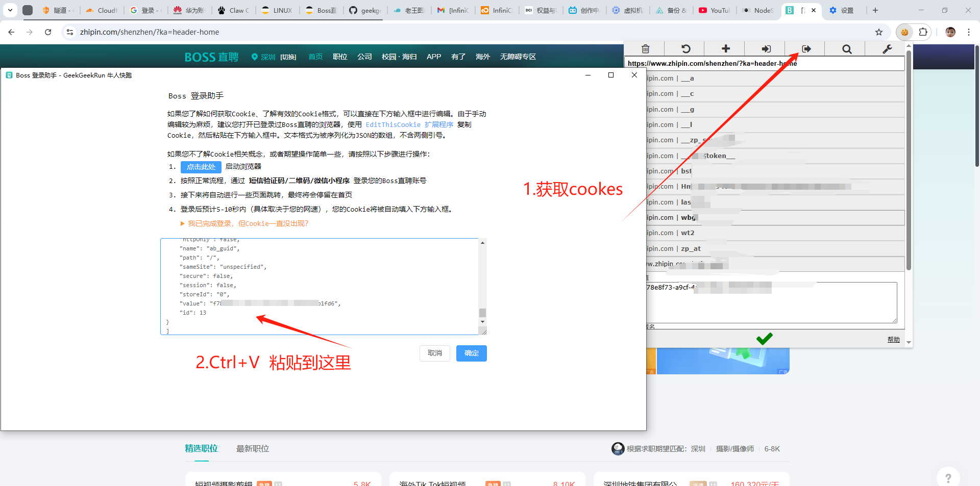
Task: Open the 职位 navigation menu item
Action: tap(340, 57)
